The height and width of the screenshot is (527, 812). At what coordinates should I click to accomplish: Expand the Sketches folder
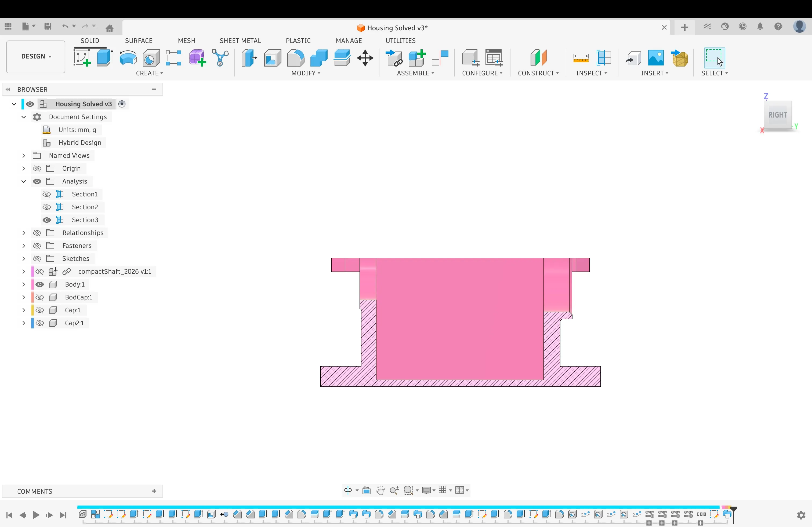[24, 258]
